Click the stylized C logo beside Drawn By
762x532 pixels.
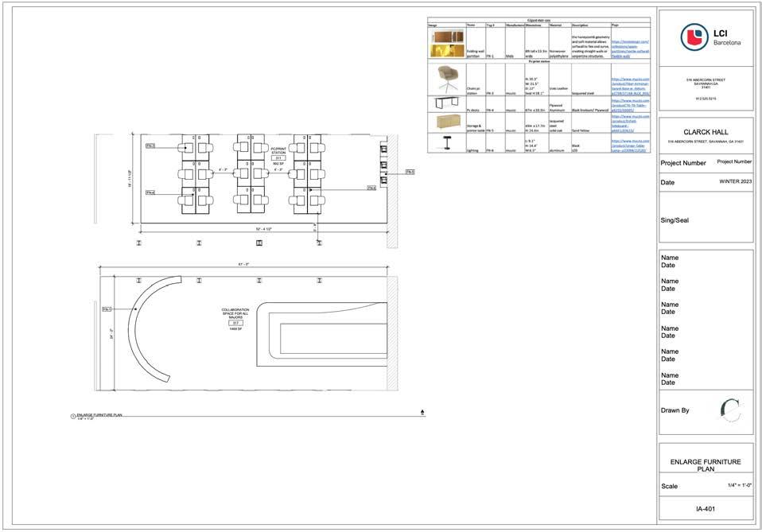click(731, 410)
